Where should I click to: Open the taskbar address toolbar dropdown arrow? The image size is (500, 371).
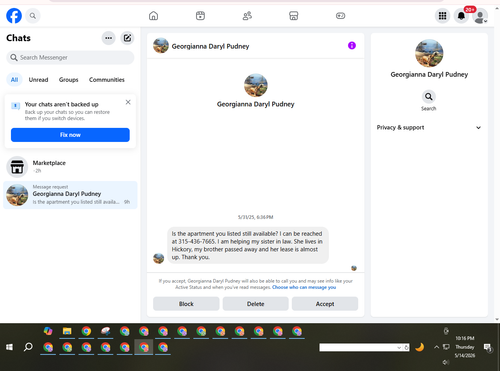pyautogui.click(x=399, y=348)
